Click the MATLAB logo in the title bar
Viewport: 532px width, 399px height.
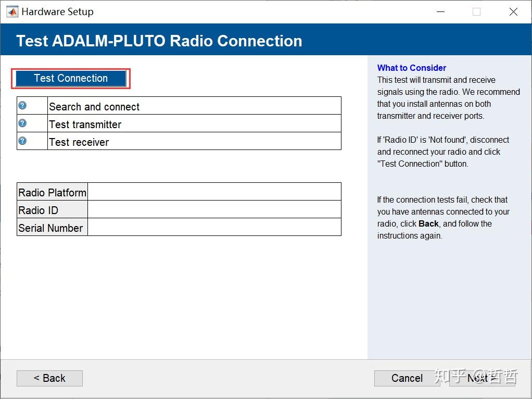click(12, 12)
